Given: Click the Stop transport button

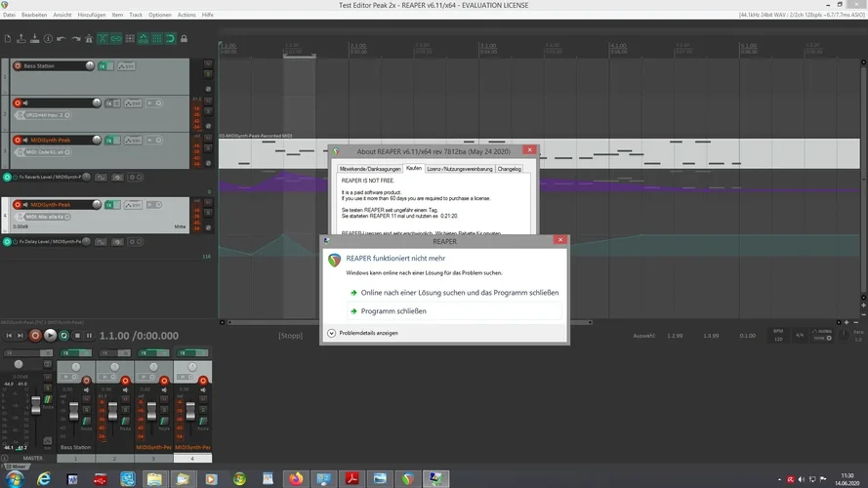Looking at the screenshot, I should click(x=77, y=336).
